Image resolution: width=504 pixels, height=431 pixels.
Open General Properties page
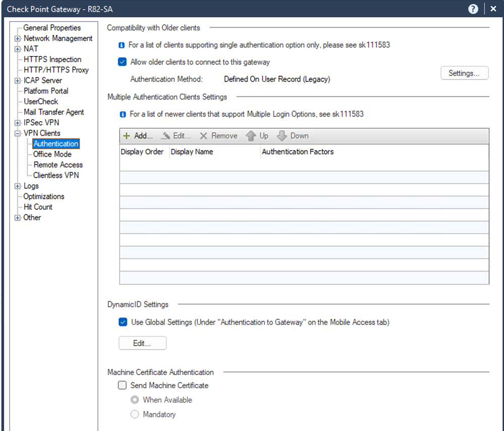click(52, 28)
